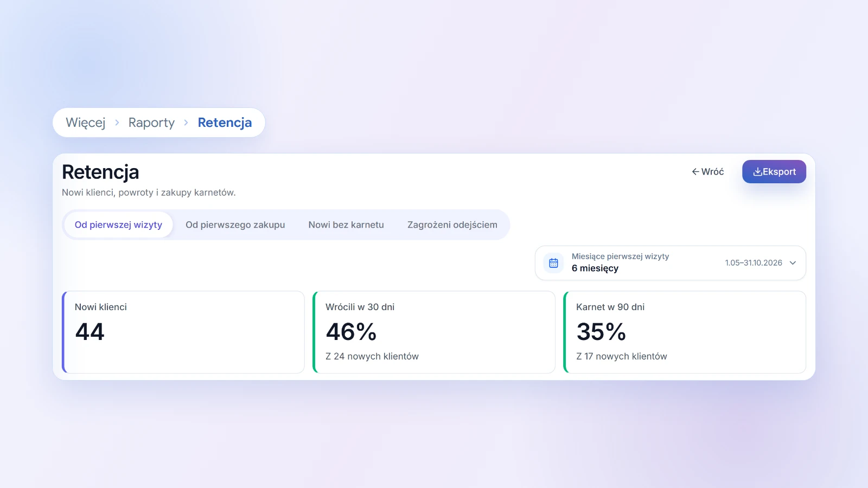Viewport: 868px width, 488px height.
Task: Open Raporty breadcrumb link
Action: 151,123
